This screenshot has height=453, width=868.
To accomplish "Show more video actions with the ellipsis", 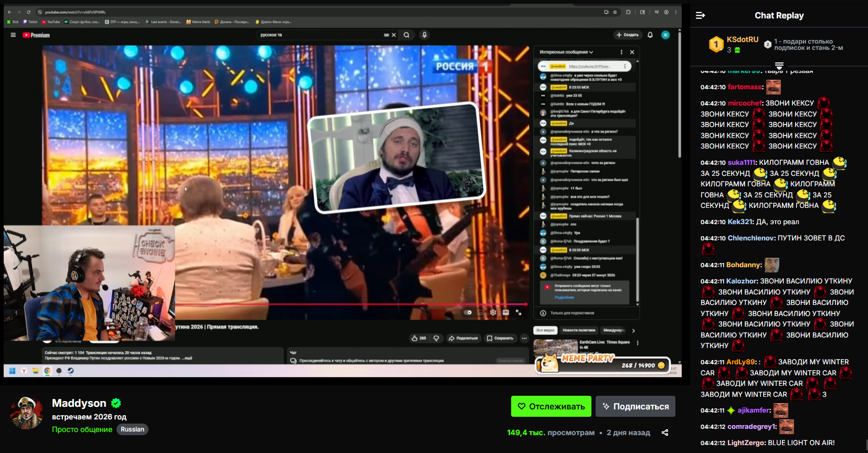I will click(x=524, y=339).
